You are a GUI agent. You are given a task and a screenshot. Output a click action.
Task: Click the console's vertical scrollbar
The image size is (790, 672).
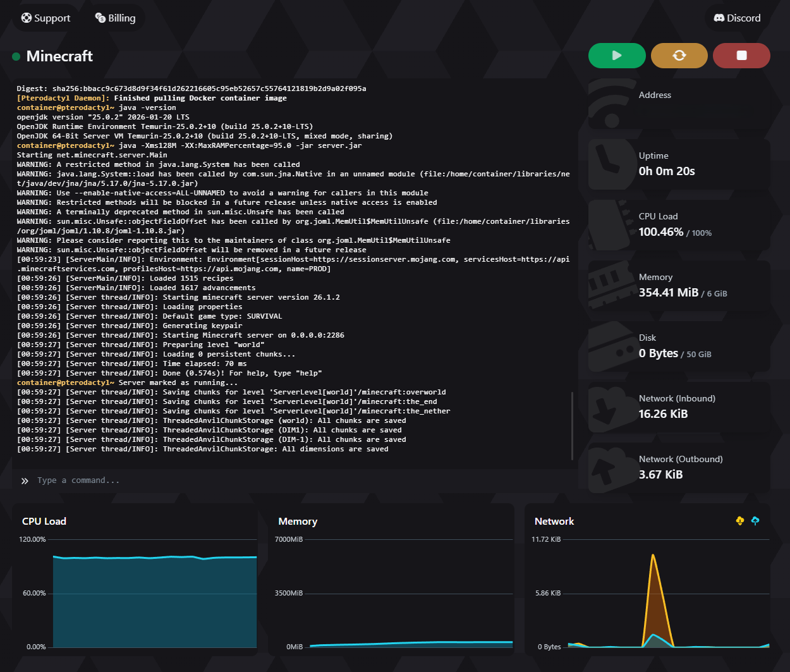click(x=572, y=425)
